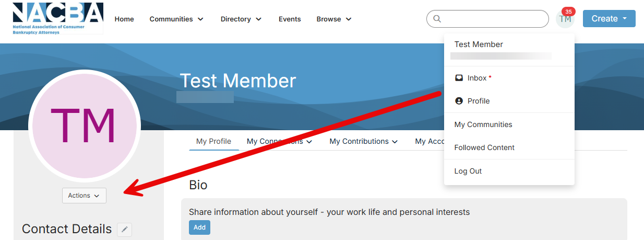Open the Browse dropdown menu
The image size is (644, 240).
click(334, 19)
